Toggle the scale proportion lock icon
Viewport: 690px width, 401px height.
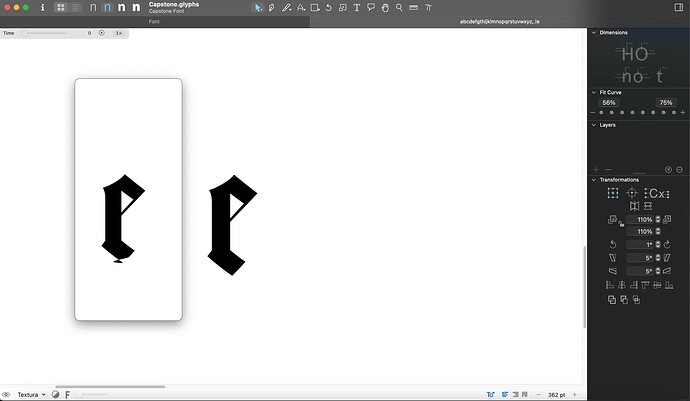(618, 225)
